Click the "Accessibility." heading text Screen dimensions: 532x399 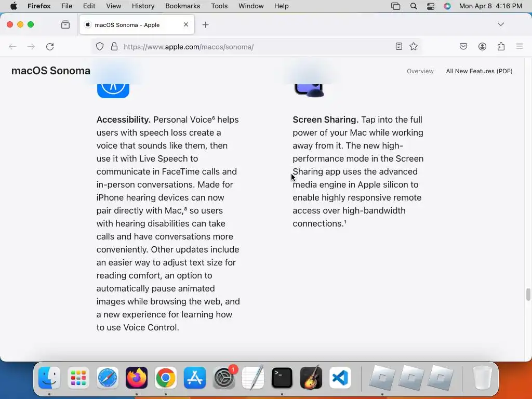(x=124, y=120)
